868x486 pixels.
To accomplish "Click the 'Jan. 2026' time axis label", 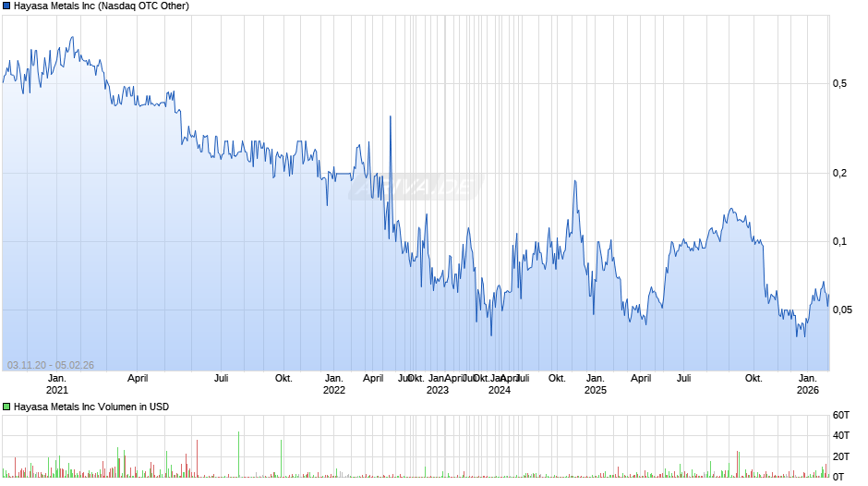I will [808, 384].
